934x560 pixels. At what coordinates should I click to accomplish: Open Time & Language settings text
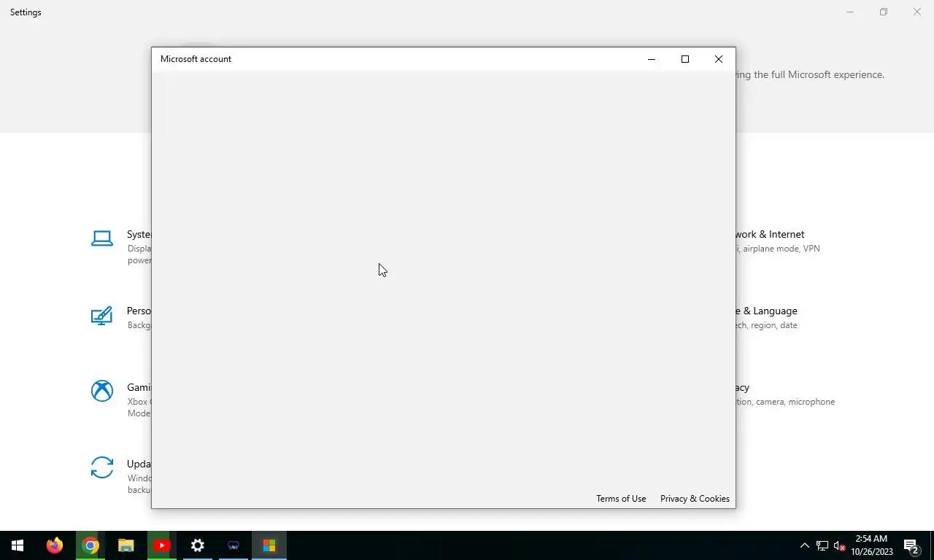[x=766, y=311]
